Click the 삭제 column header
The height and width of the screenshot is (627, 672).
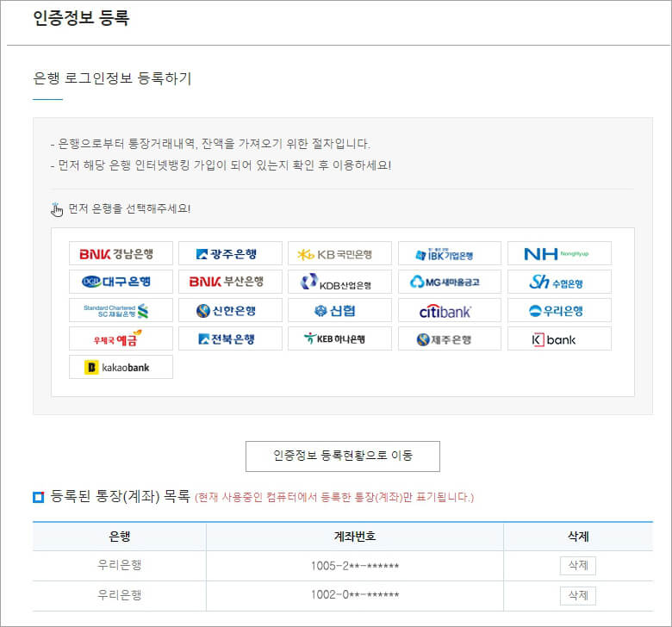pyautogui.click(x=578, y=537)
